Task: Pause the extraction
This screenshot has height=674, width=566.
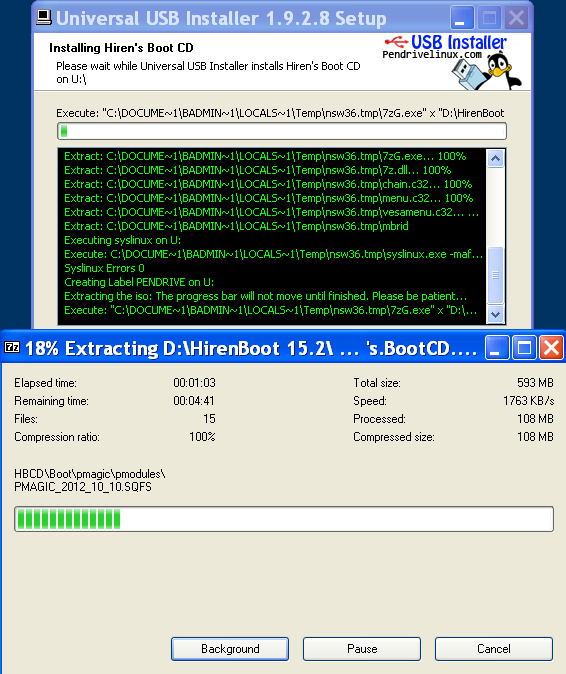Action: click(x=362, y=649)
